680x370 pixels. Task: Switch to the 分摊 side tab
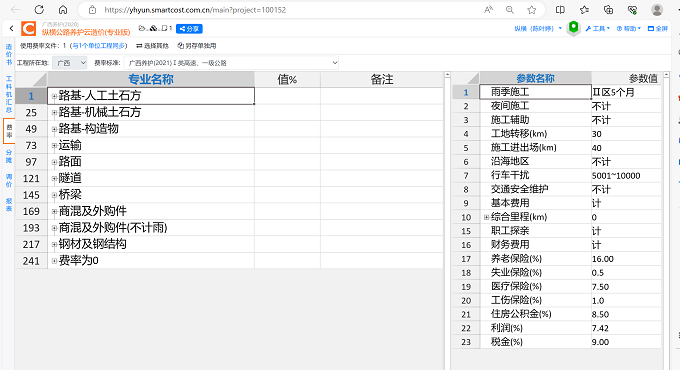point(9,156)
